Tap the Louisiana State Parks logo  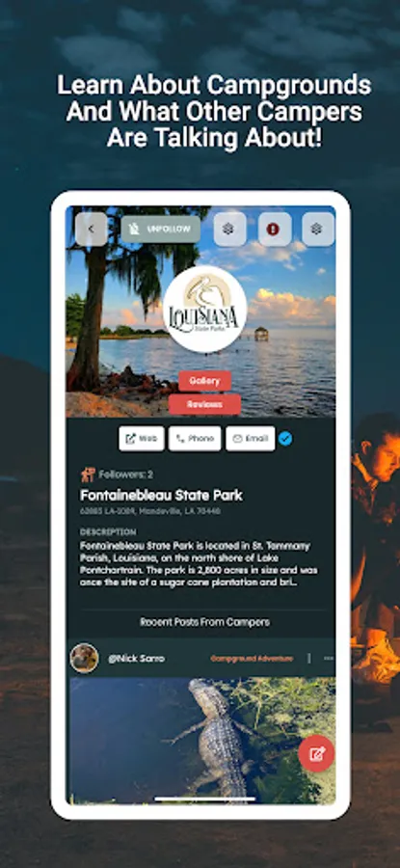[x=204, y=309]
